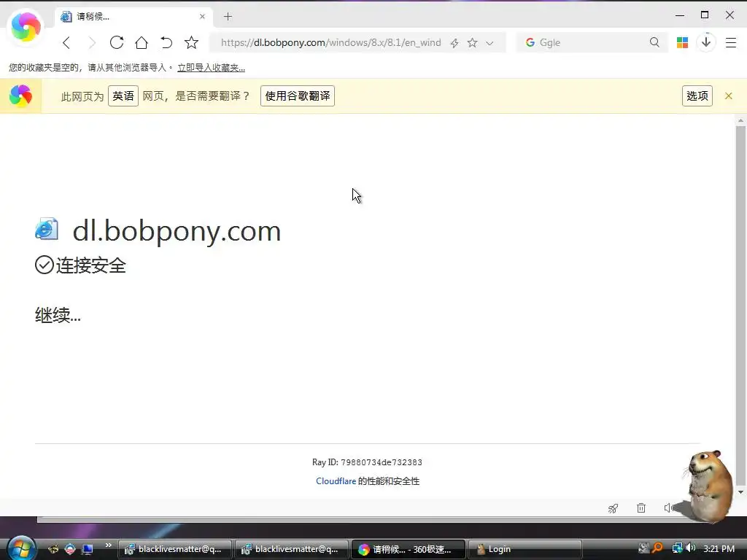
Task: Click the Google search engine icon
Action: point(530,42)
